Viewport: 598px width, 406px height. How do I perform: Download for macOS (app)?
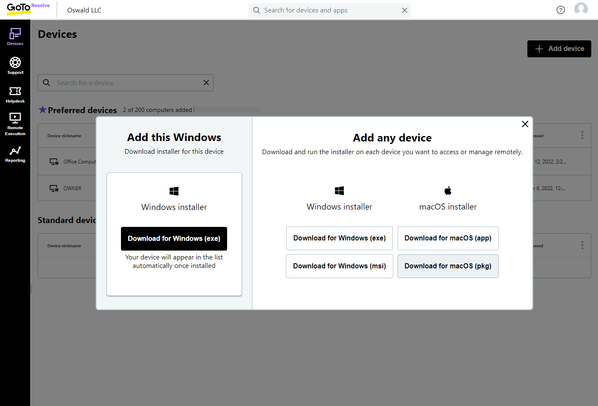click(448, 238)
